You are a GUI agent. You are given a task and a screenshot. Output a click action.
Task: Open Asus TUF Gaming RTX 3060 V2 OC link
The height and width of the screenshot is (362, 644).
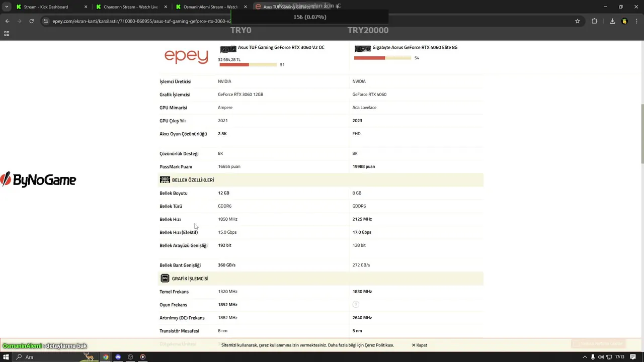[281, 48]
